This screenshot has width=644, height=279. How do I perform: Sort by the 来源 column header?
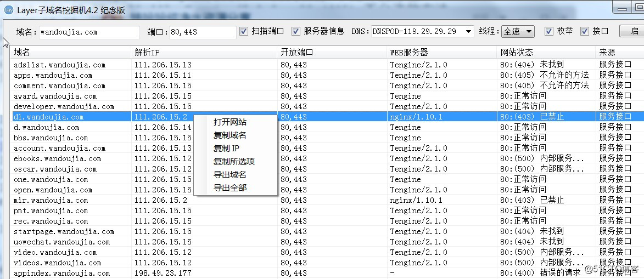[620, 52]
